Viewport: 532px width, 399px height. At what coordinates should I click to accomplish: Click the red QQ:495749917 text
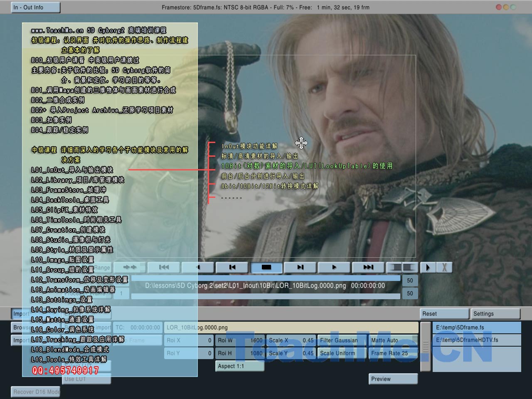tap(66, 370)
